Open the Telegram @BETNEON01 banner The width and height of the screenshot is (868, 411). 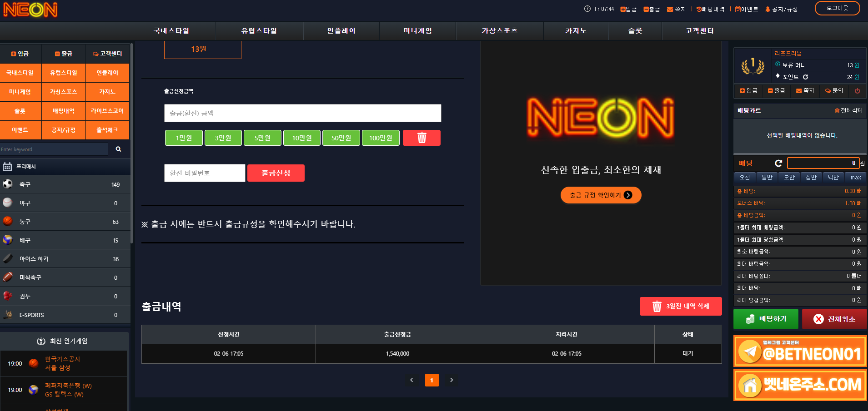800,352
